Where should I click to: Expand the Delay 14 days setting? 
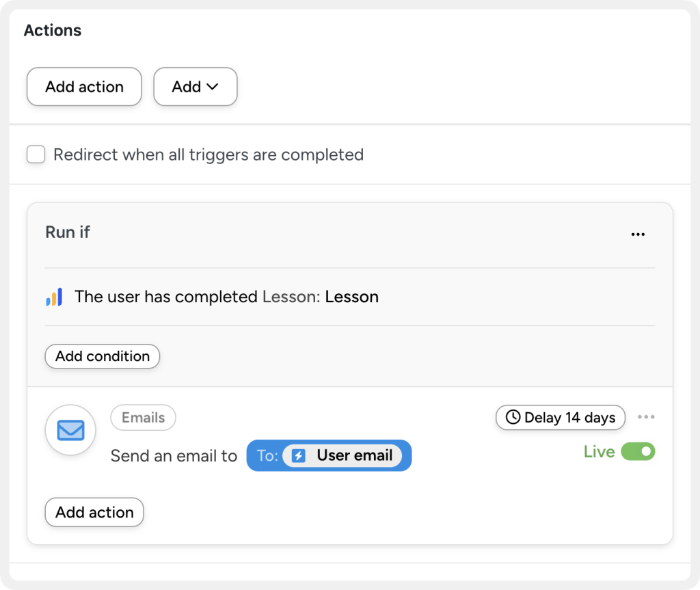pos(560,417)
